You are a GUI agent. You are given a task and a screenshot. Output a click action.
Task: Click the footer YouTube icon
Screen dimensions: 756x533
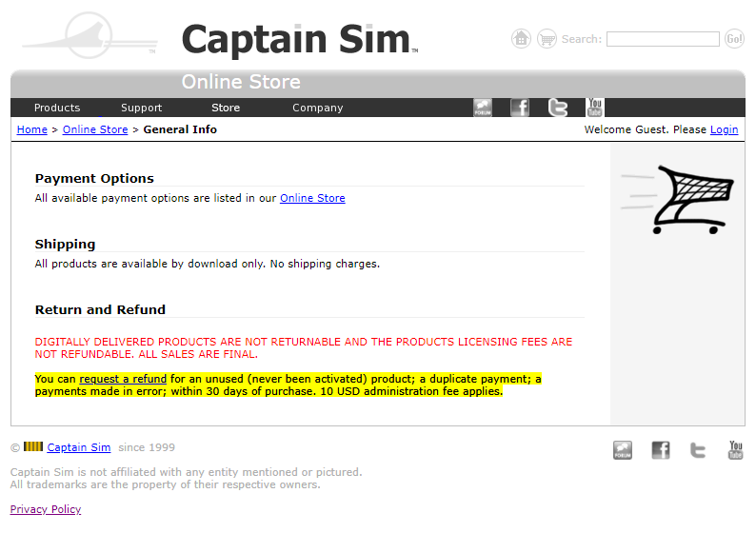pos(735,449)
